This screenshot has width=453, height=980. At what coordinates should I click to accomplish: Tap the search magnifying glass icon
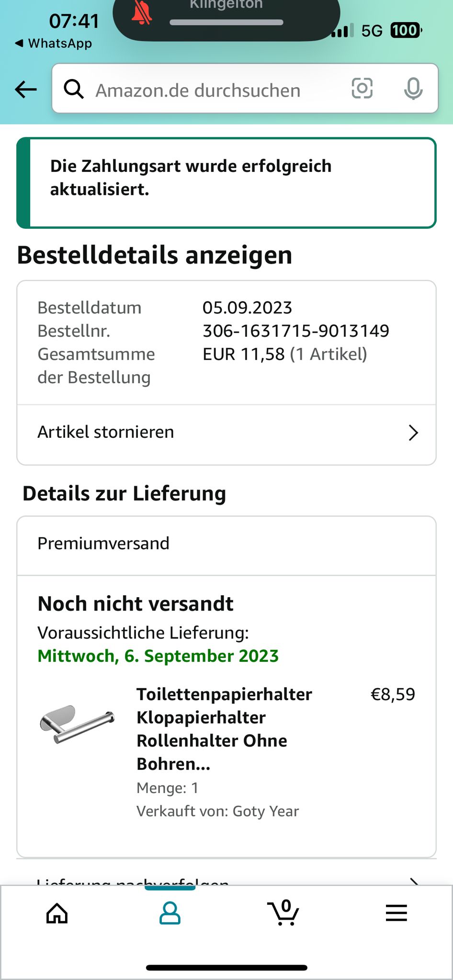pyautogui.click(x=74, y=89)
